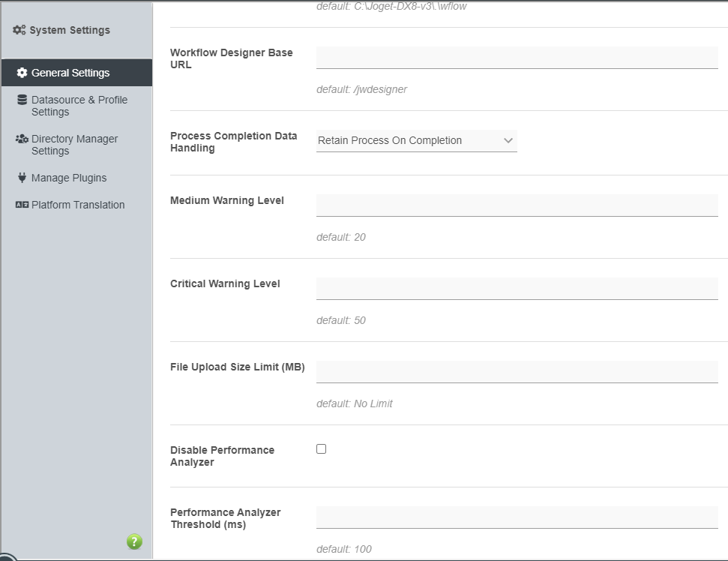Focus the Workflow Designer Base URL field

(517, 58)
